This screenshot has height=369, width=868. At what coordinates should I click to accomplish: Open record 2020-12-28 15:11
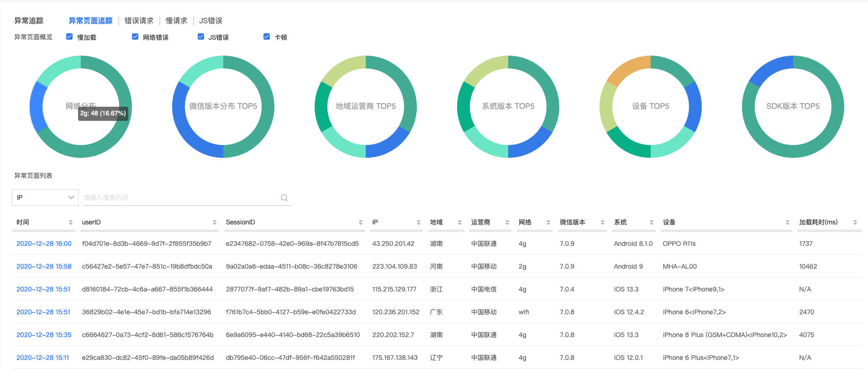click(42, 358)
